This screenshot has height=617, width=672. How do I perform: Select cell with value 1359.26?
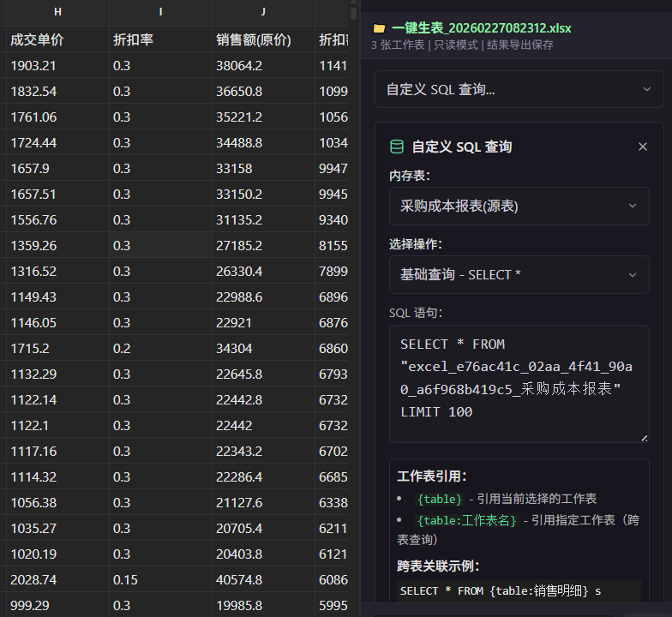click(58, 245)
